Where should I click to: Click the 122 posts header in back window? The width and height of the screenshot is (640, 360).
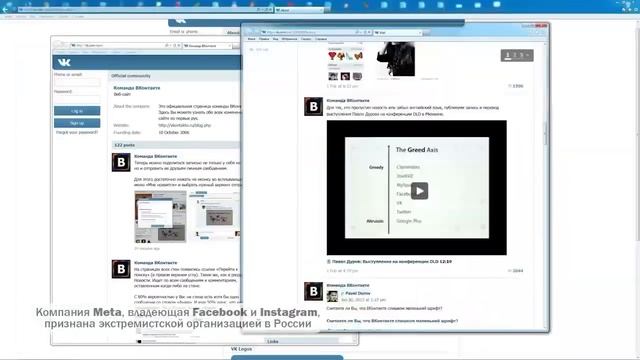click(124, 145)
